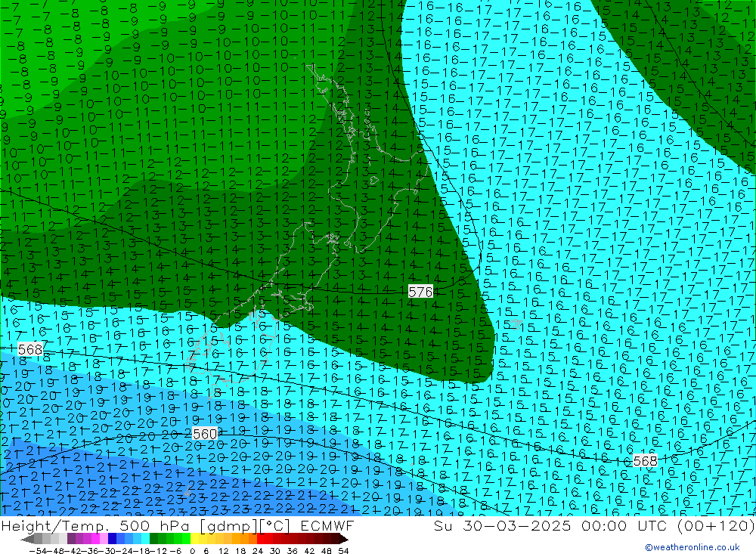This screenshot has width=756, height=554.
Task: Click the dark blue swatch above the -30 label
Action: click(112, 539)
